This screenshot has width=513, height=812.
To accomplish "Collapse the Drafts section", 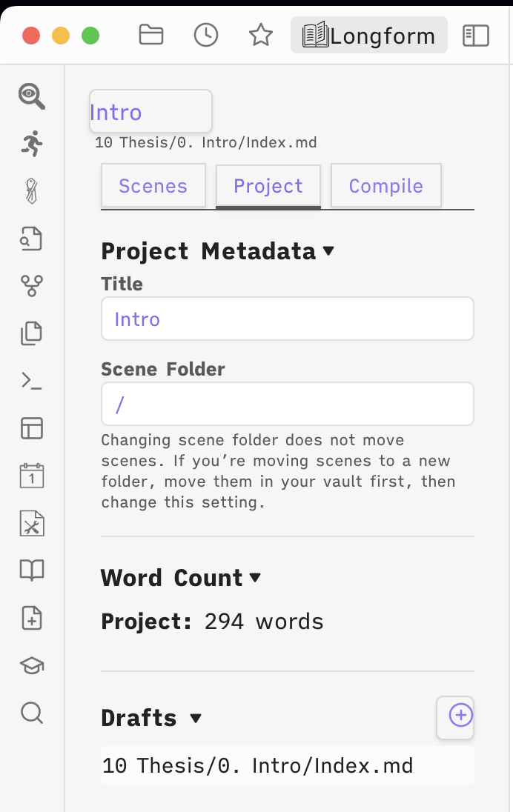I will click(x=196, y=718).
